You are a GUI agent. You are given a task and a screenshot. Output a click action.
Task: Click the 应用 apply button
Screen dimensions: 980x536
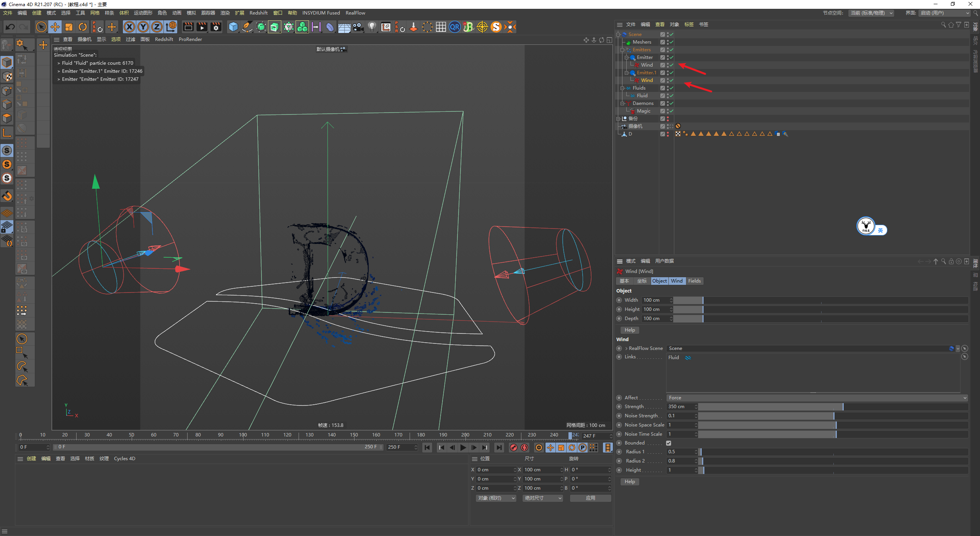tap(590, 498)
